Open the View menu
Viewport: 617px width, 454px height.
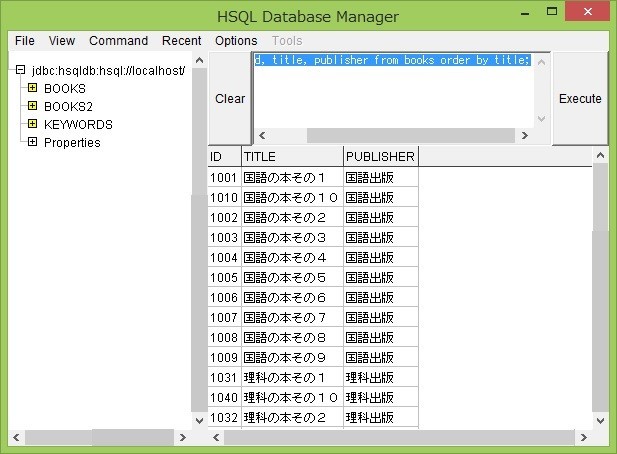click(62, 41)
